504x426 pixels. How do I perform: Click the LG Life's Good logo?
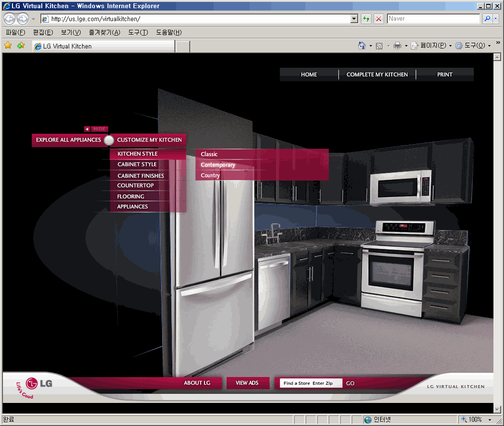pyautogui.click(x=35, y=387)
